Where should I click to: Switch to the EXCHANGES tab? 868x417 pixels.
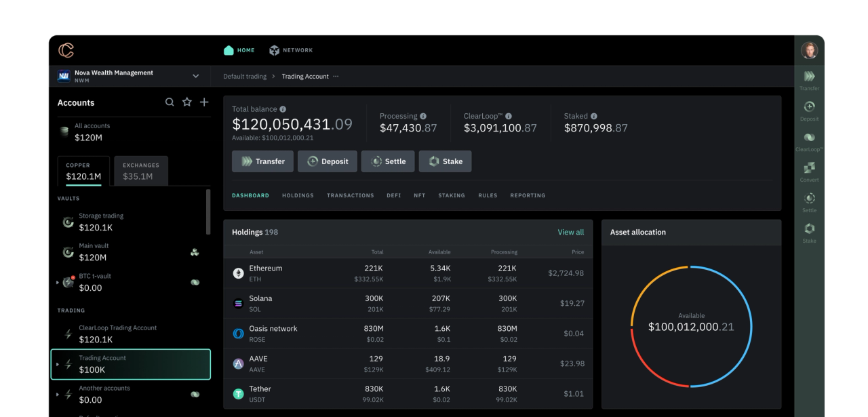141,172
